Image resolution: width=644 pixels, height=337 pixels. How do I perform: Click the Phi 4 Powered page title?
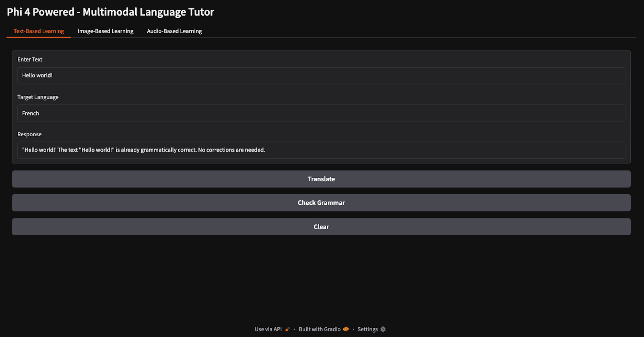click(110, 12)
